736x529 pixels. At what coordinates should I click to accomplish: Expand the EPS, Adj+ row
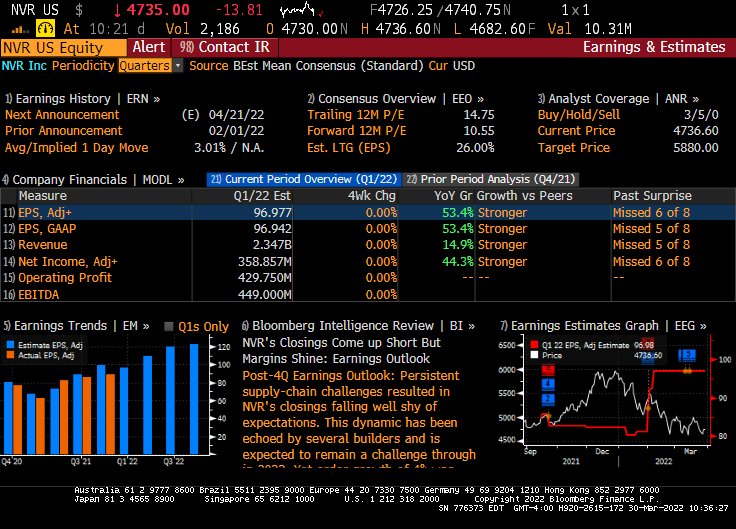pyautogui.click(x=46, y=212)
